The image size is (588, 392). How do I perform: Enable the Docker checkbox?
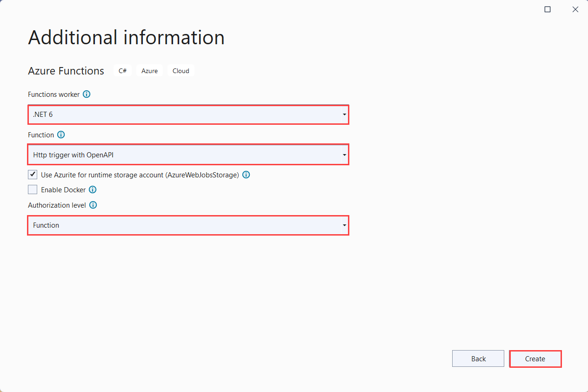[33, 189]
